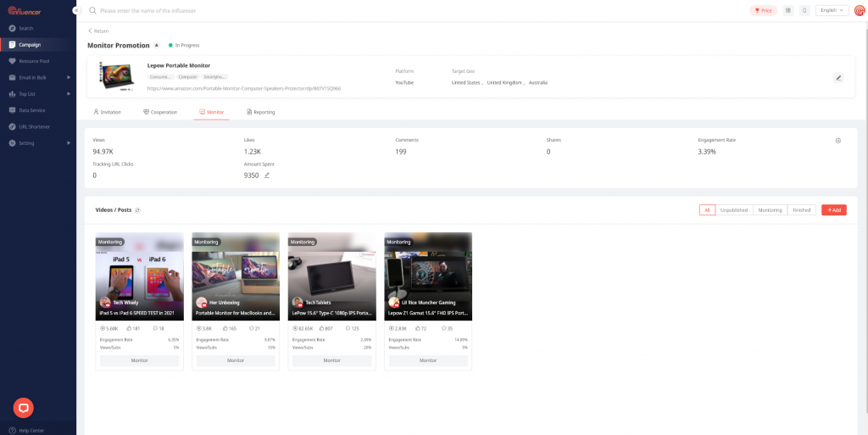Filter videos by All
This screenshot has width=868, height=435.
tap(708, 210)
